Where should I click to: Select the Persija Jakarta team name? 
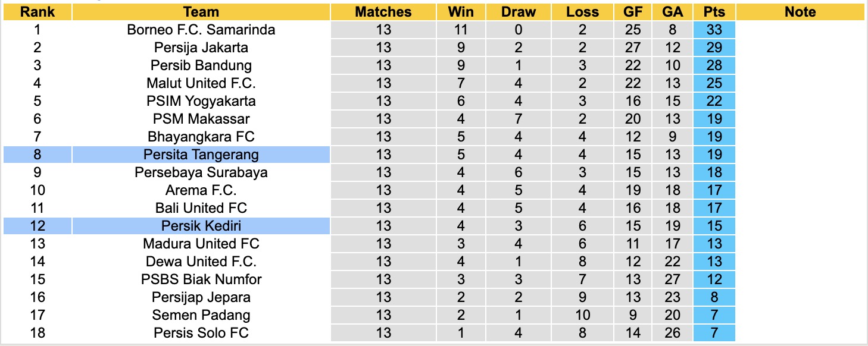(201, 48)
